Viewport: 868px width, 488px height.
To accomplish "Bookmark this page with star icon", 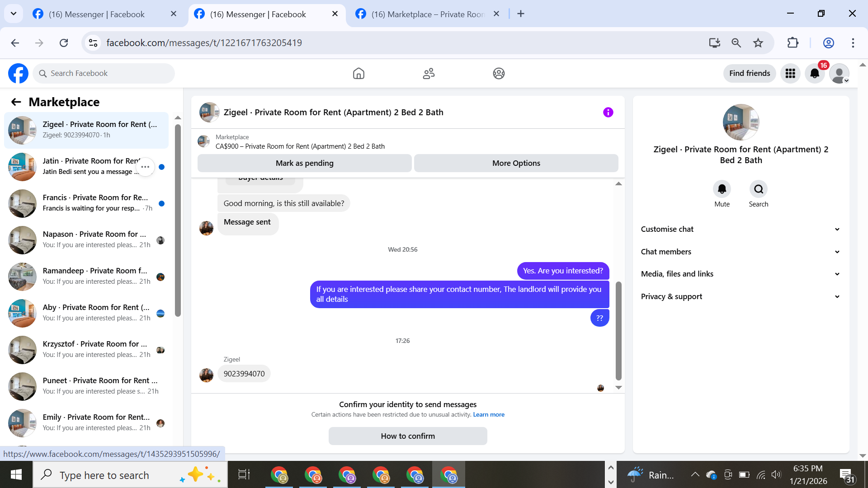I will [758, 43].
